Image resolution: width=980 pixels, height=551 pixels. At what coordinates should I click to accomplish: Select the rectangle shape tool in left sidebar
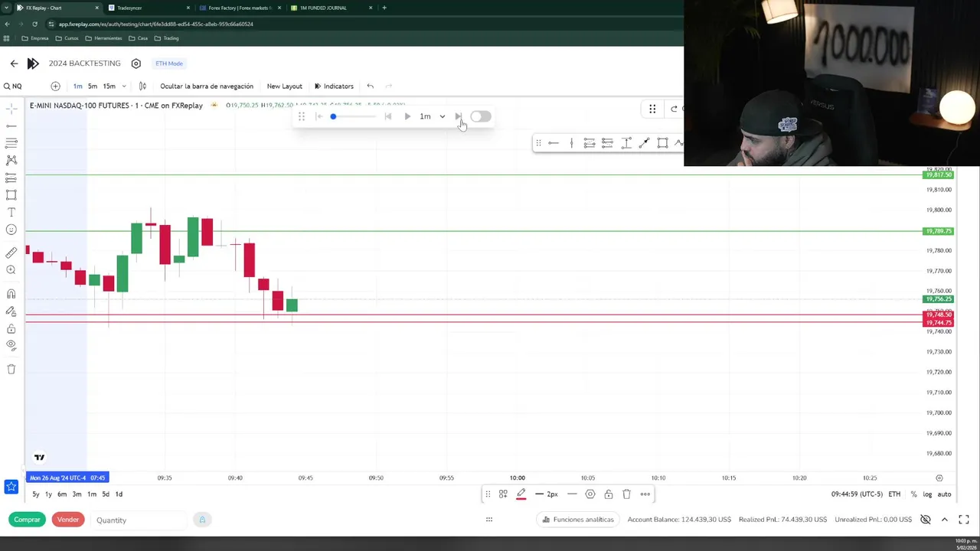(11, 195)
